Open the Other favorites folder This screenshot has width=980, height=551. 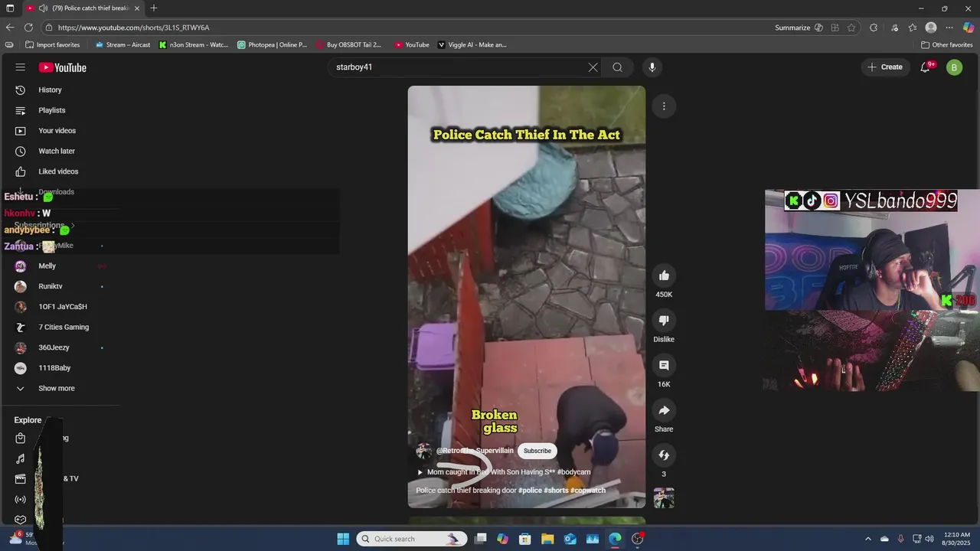(947, 45)
